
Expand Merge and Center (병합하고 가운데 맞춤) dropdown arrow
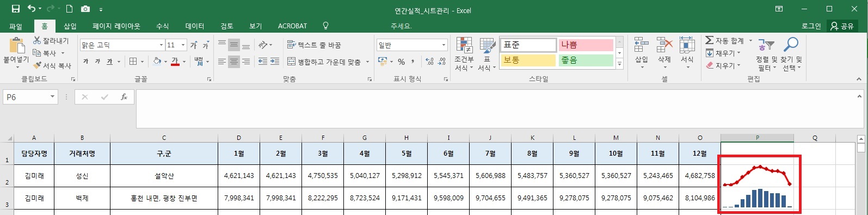[367, 62]
